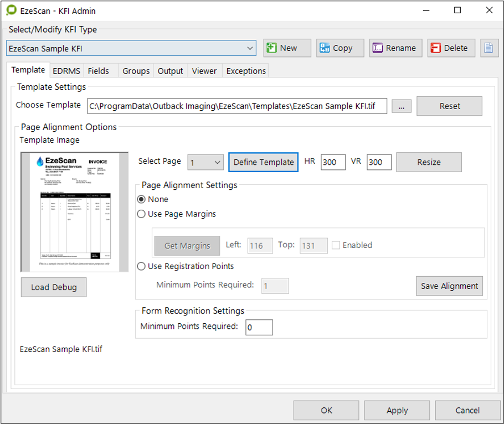Click the Define Template button
504x424 pixels.
pyautogui.click(x=263, y=162)
